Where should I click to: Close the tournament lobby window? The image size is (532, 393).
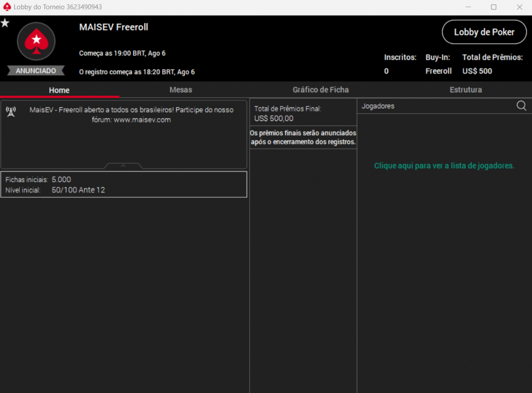pyautogui.click(x=520, y=7)
